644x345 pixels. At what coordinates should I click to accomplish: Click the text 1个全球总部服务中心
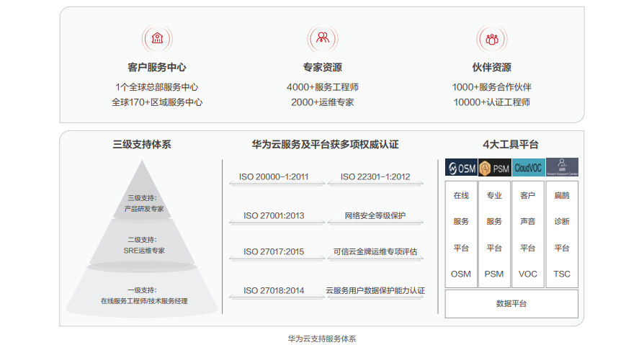click(157, 87)
